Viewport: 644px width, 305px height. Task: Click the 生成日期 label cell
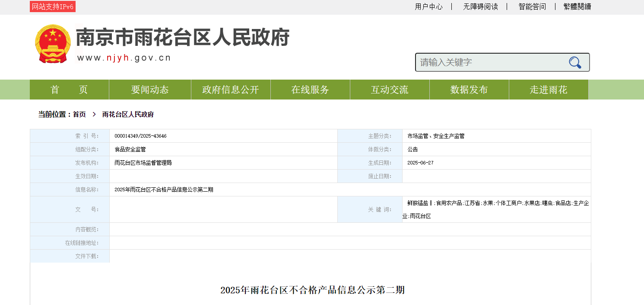370,163
